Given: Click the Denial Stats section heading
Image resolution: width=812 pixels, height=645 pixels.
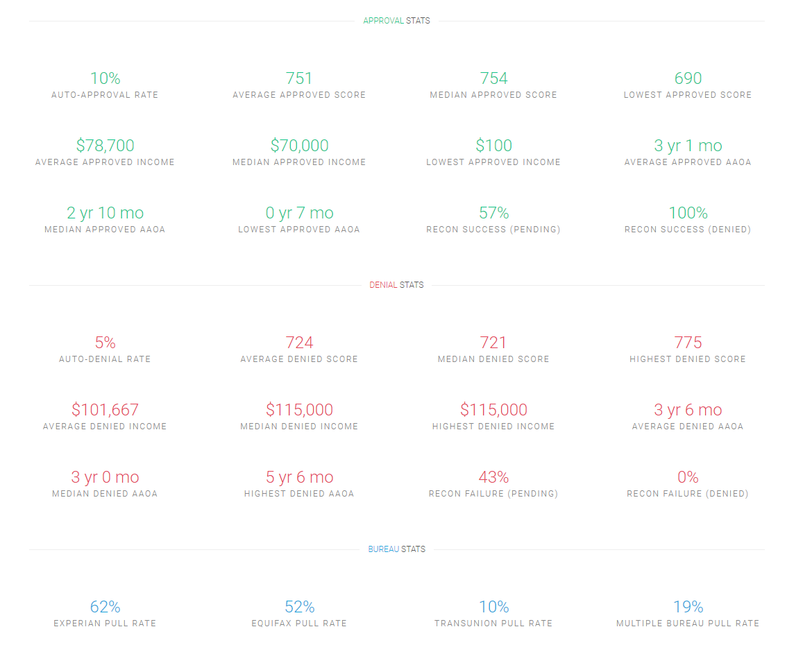Looking at the screenshot, I should 396,285.
